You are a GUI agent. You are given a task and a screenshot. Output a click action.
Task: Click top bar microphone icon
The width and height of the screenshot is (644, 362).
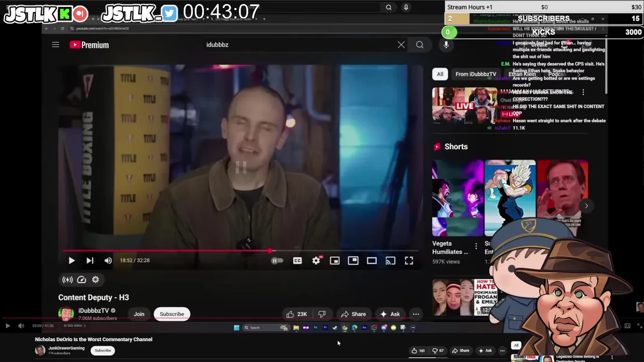coord(406,7)
